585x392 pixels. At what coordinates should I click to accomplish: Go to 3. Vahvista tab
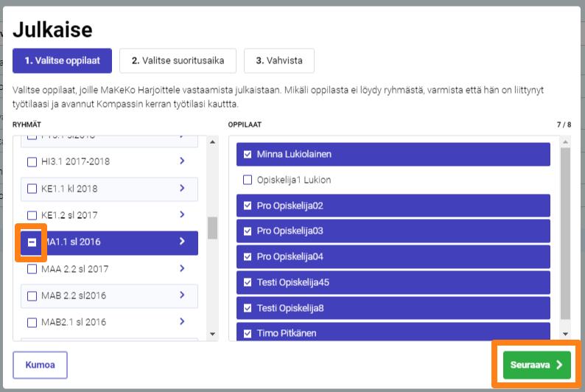279,60
